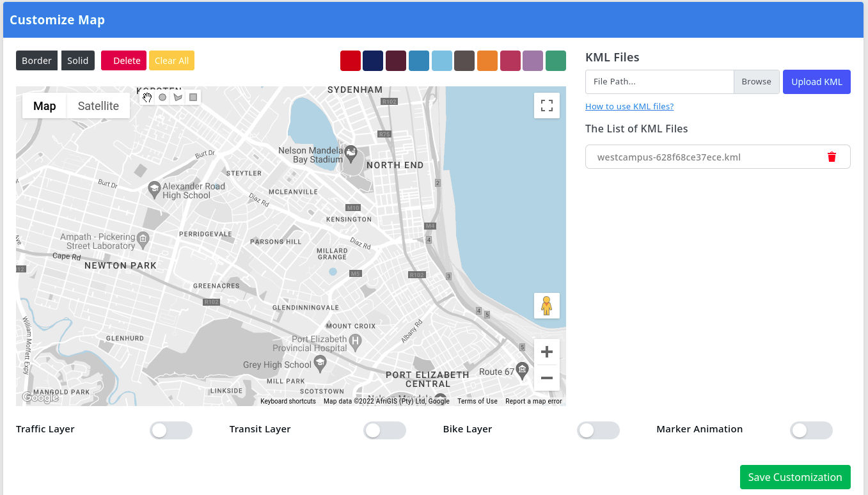
Task: Select the circle drawing tool
Action: point(162,97)
